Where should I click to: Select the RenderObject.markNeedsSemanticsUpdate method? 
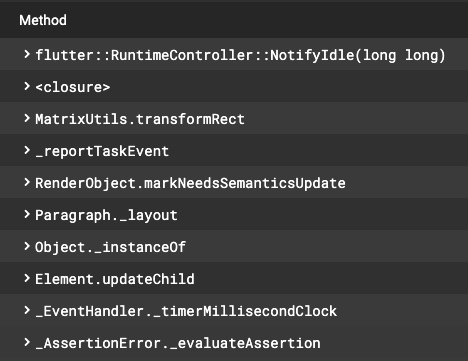click(190, 183)
